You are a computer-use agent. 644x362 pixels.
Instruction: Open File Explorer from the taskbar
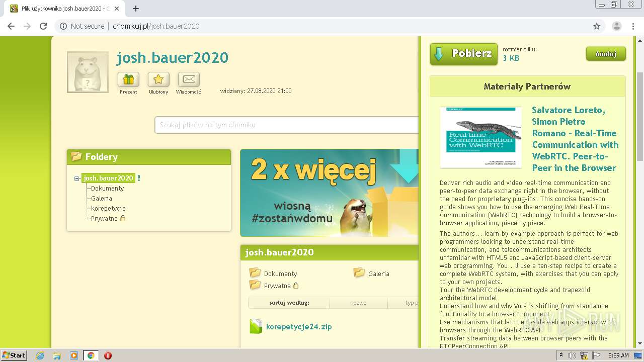[57, 355]
